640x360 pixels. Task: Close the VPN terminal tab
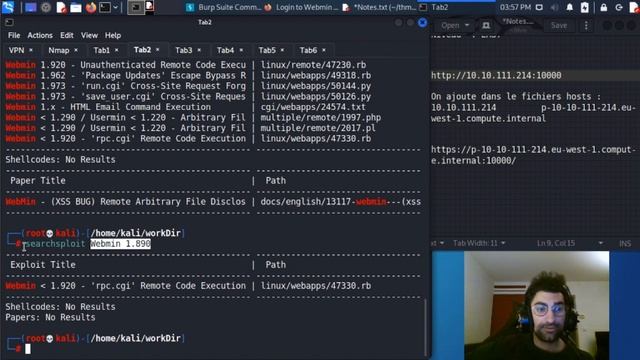(31, 50)
